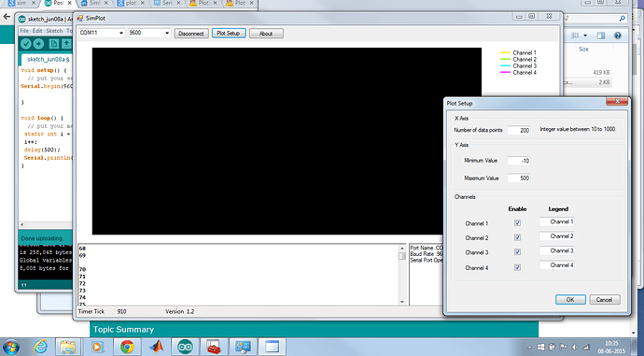This screenshot has width=644, height=356.
Task: Open File Explorer from the taskbar
Action: 67,347
